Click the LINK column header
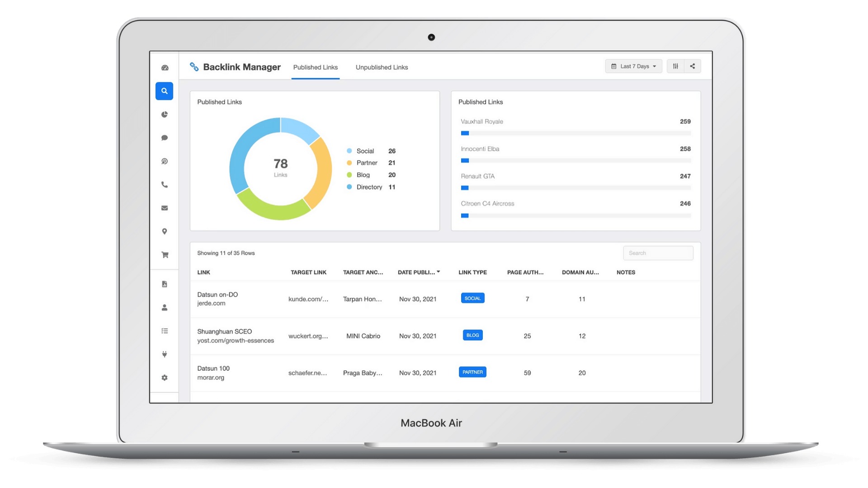The height and width of the screenshot is (488, 868). (203, 272)
